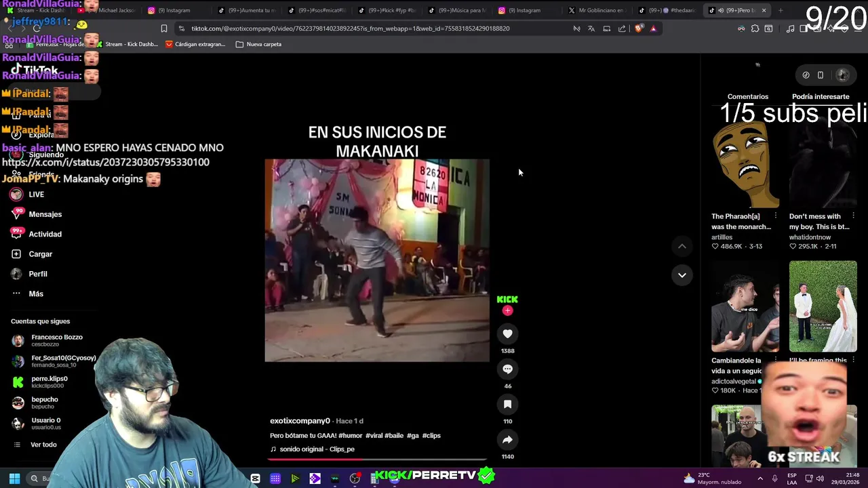
Task: Open the Brave Rewards triangle icon
Action: coord(653,28)
